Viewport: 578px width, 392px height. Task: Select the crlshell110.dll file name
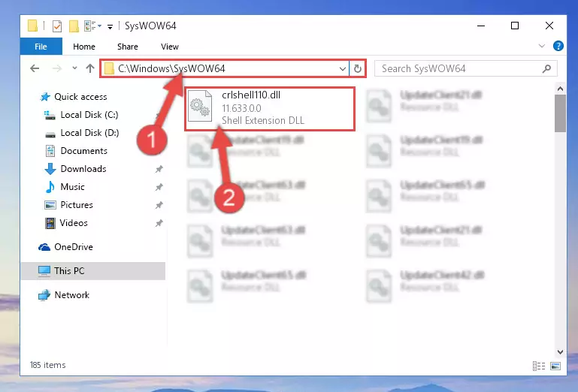click(x=251, y=95)
